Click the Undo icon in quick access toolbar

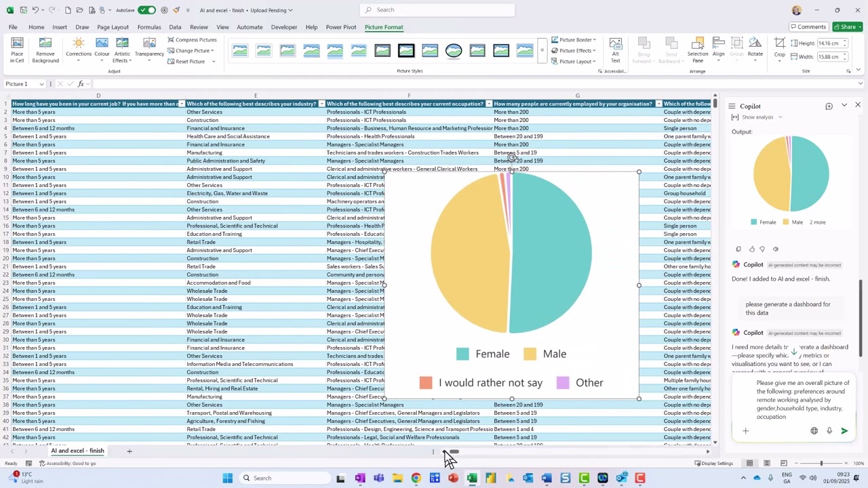click(35, 10)
